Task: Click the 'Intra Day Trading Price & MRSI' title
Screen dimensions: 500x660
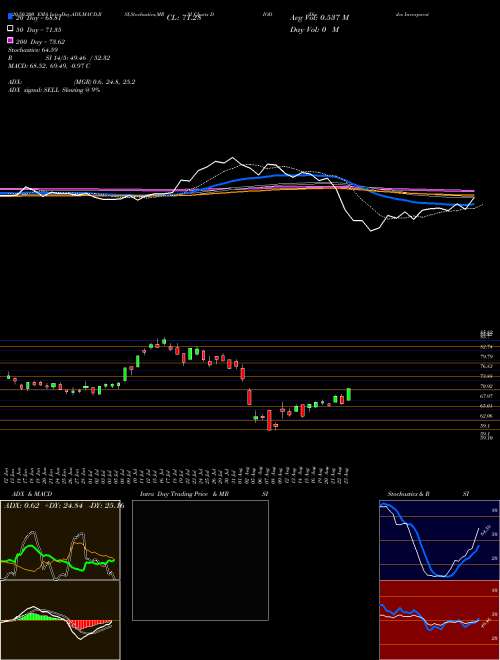Action: (204, 494)
